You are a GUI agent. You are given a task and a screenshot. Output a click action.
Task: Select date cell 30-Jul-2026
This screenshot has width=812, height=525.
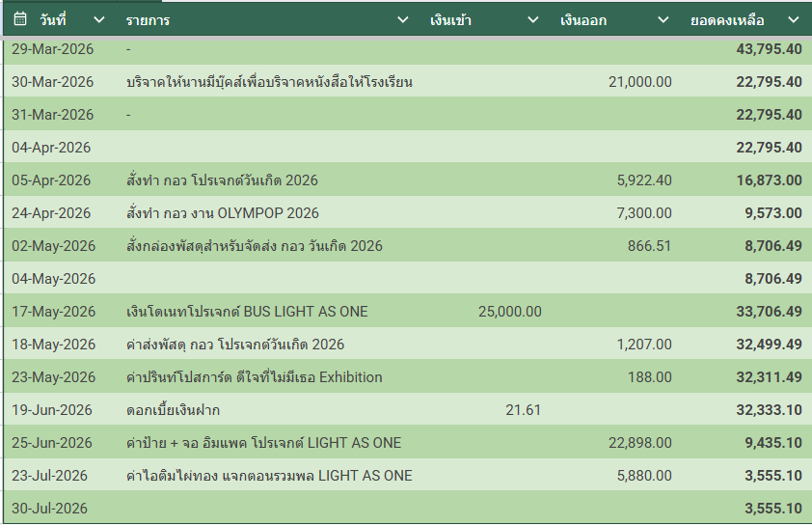click(x=50, y=509)
